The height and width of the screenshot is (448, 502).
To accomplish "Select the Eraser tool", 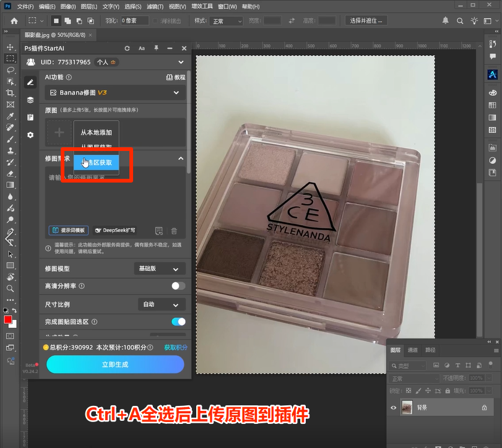I will [11, 173].
